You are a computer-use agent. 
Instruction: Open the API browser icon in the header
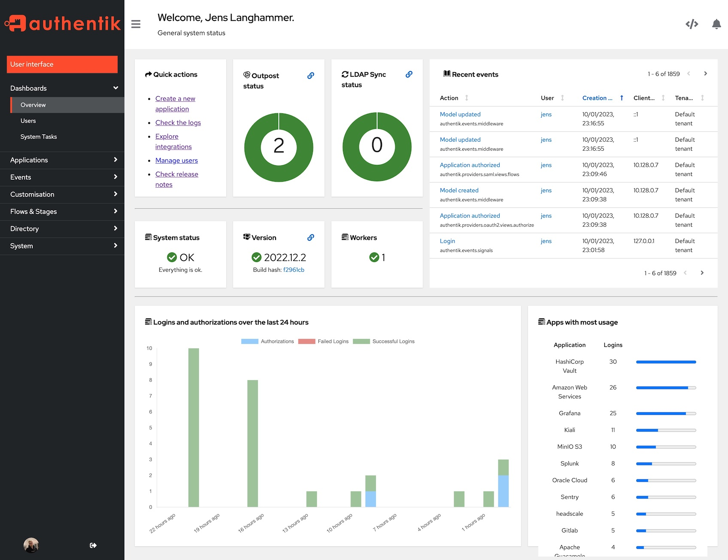pyautogui.click(x=692, y=24)
